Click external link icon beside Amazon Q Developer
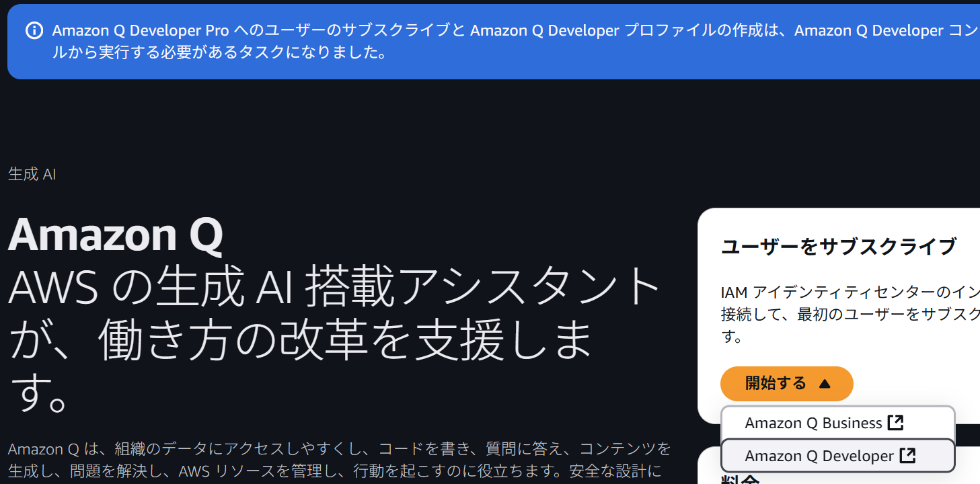 point(907,456)
